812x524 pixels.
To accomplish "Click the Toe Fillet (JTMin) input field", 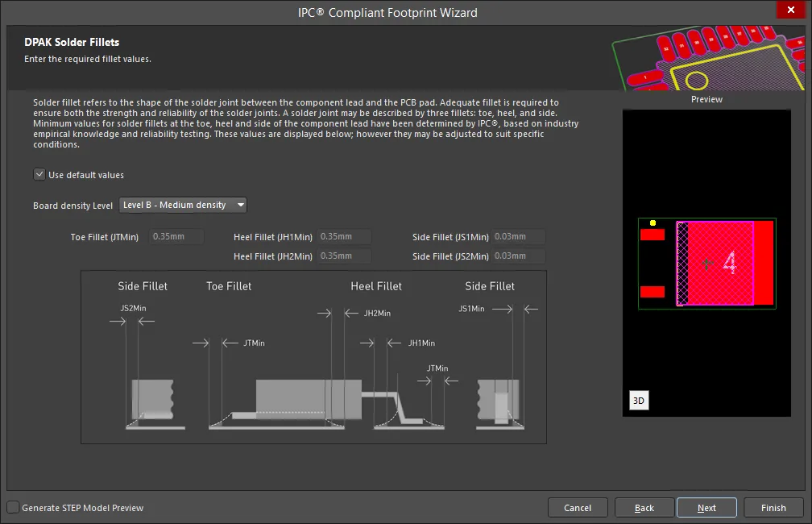I will (176, 237).
